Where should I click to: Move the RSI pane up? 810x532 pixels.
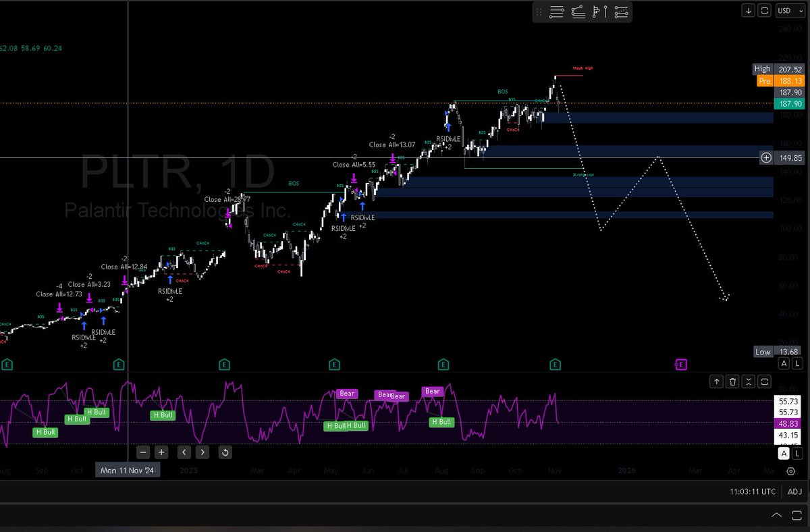tap(716, 382)
